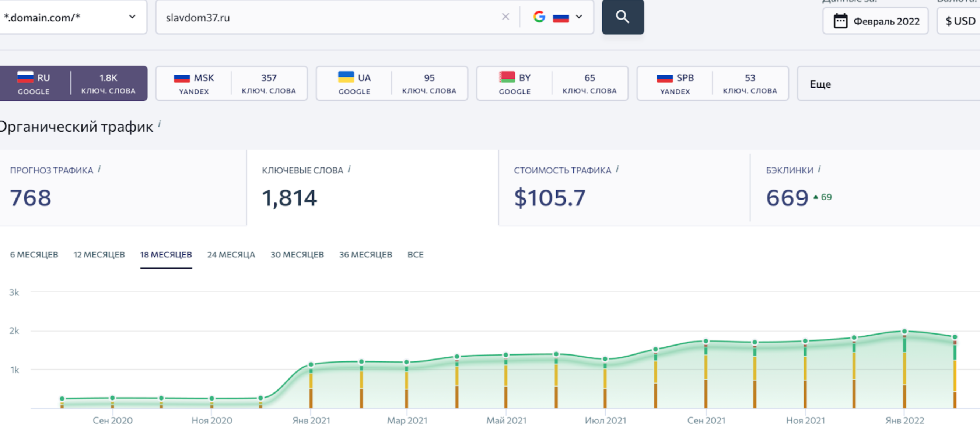Click the calendar icon for Февраль 2022

click(840, 21)
